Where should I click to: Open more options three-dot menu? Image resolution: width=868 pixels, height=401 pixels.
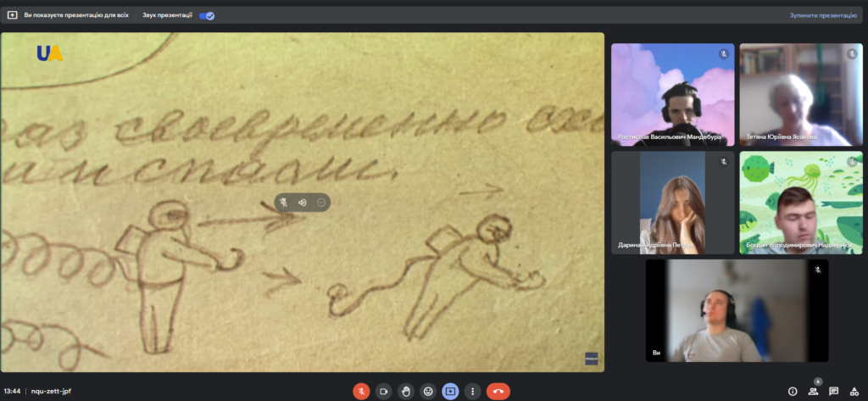pos(472,391)
